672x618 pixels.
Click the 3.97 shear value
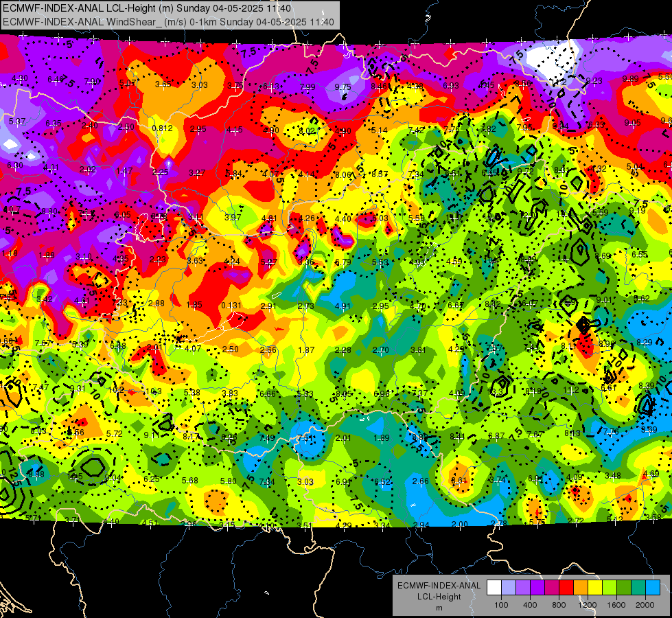pyautogui.click(x=233, y=218)
